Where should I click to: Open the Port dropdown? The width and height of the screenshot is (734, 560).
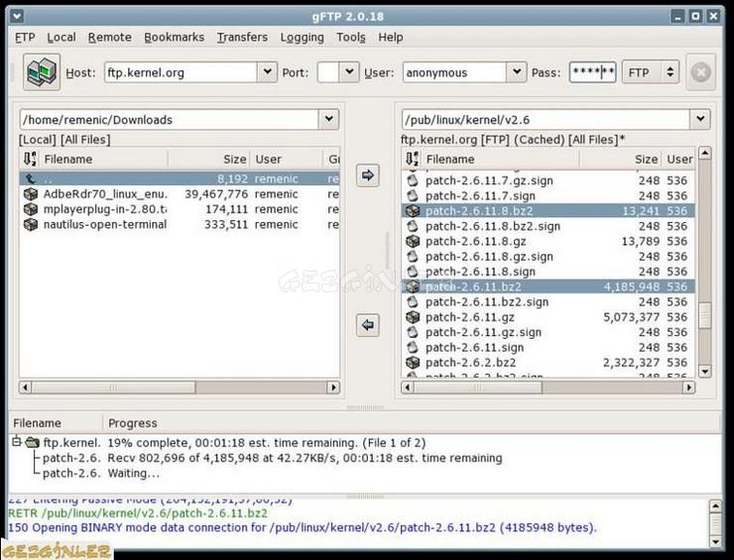click(x=349, y=72)
